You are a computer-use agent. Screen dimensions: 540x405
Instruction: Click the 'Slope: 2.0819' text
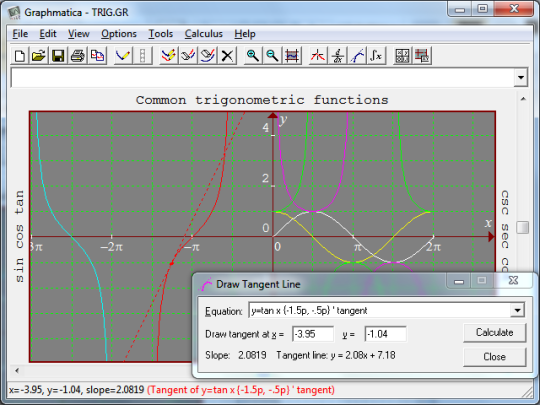coord(236,355)
